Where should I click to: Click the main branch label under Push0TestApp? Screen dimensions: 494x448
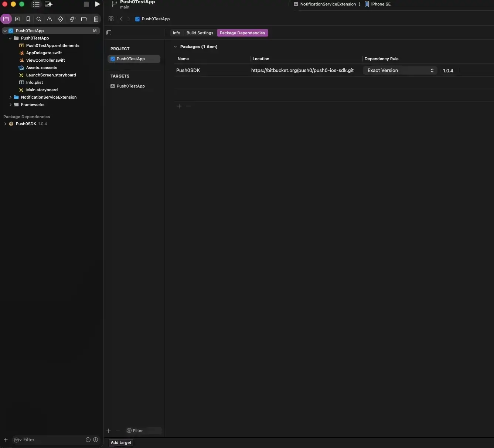coord(125,7)
